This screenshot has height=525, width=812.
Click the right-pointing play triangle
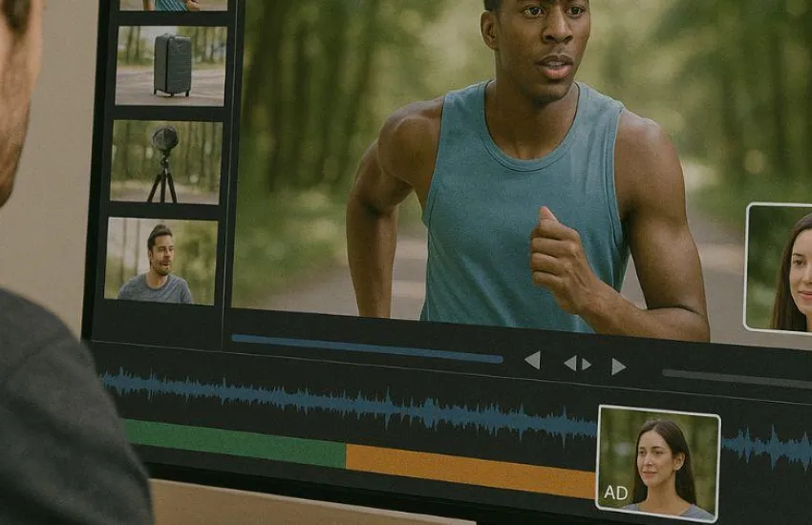point(618,367)
